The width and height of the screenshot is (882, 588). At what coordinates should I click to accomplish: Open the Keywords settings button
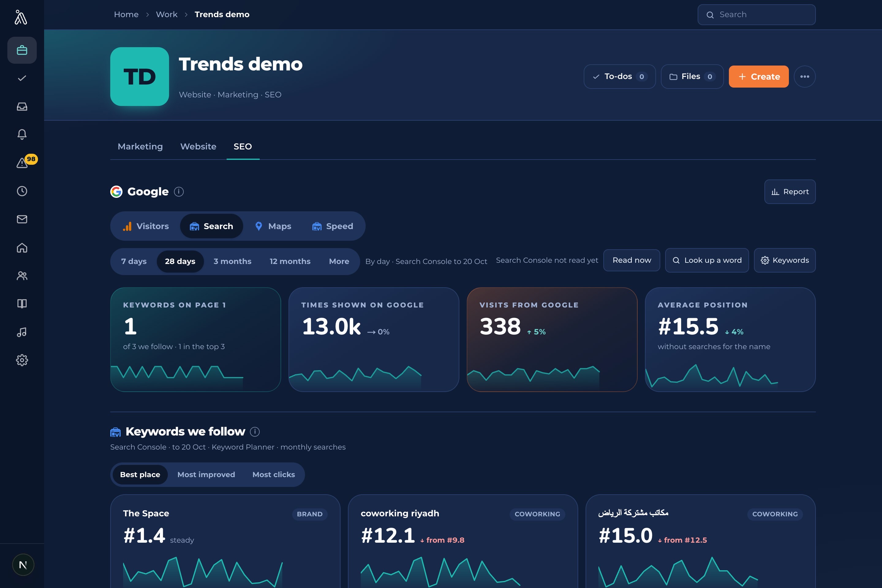coord(785,260)
